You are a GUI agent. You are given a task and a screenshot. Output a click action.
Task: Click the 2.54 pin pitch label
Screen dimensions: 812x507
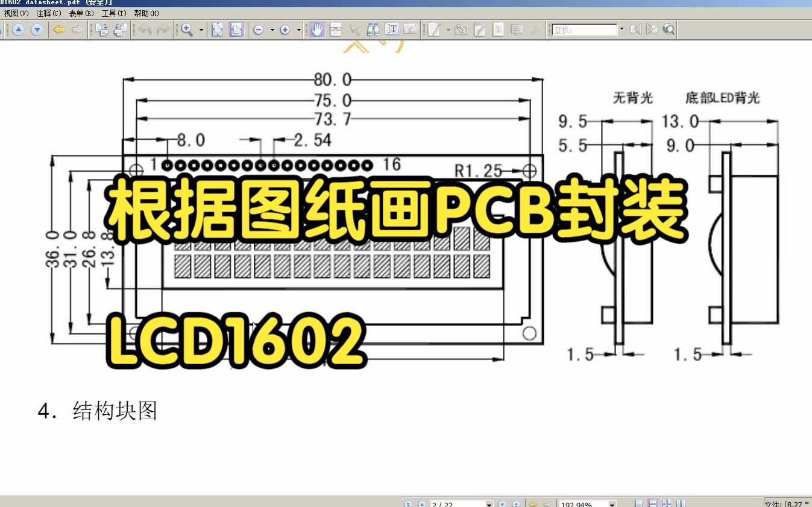[313, 140]
